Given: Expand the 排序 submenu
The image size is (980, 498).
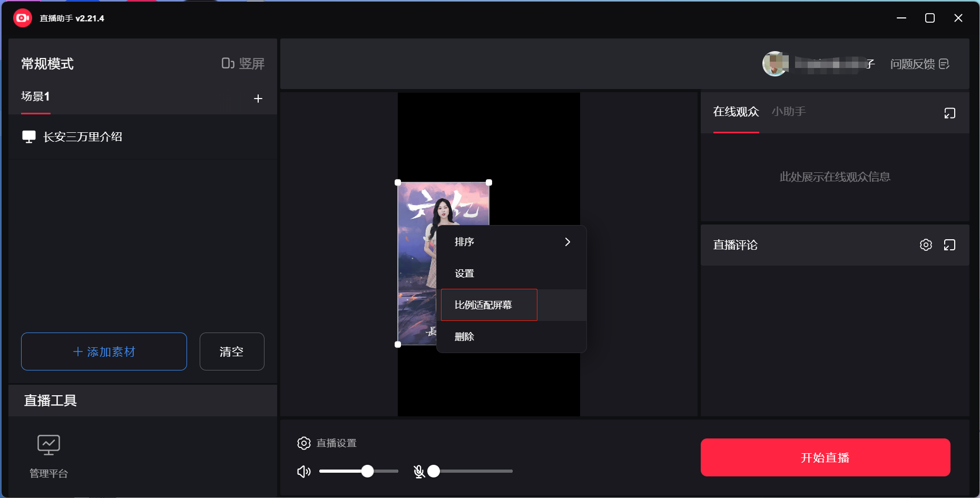Looking at the screenshot, I should pyautogui.click(x=511, y=242).
